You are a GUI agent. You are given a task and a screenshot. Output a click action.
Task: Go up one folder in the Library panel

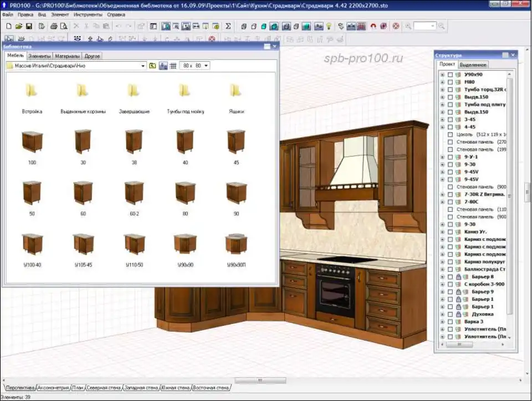(x=153, y=65)
